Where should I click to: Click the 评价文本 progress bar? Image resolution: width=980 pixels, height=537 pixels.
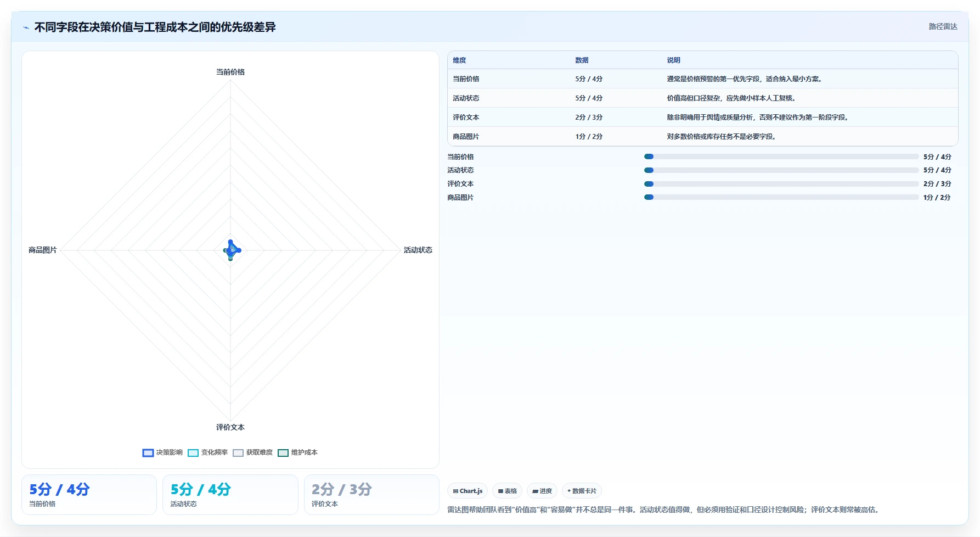pos(781,184)
